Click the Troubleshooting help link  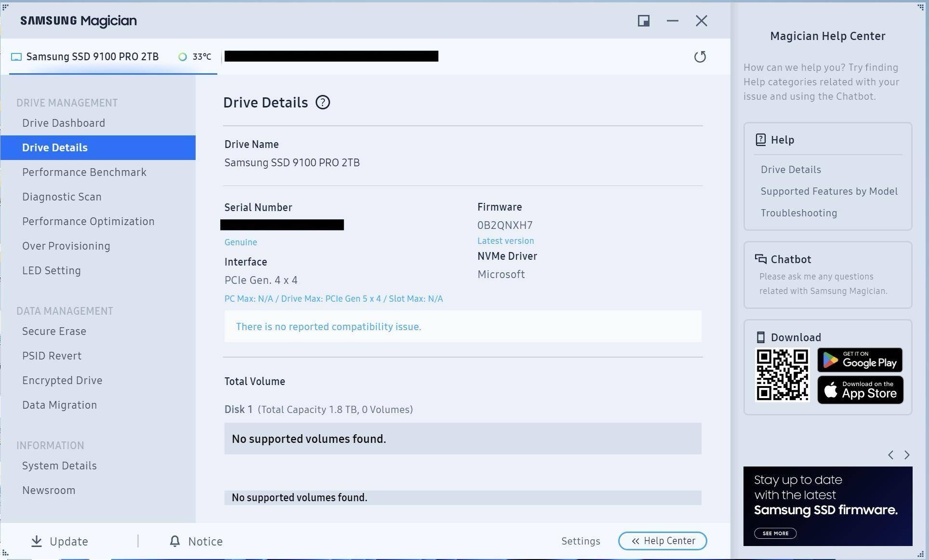[x=798, y=213]
